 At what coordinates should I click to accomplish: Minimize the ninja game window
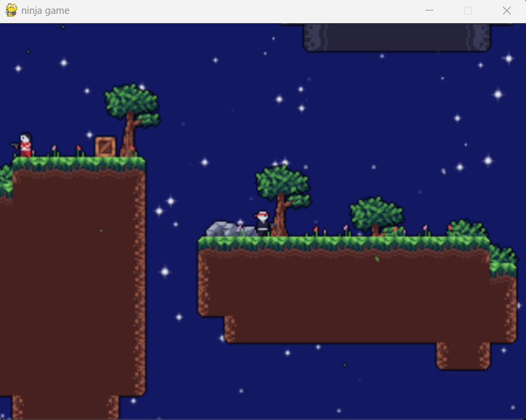(x=430, y=11)
